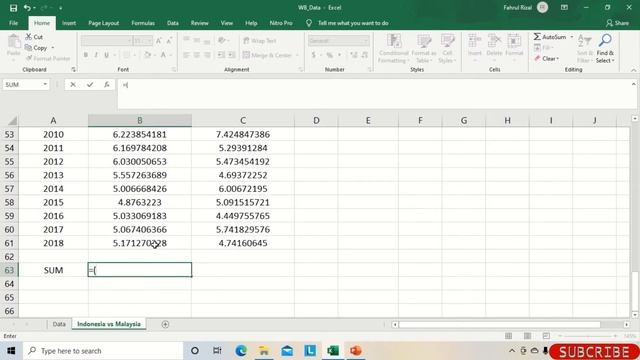Switch to the Data sheet tab

tap(59, 324)
